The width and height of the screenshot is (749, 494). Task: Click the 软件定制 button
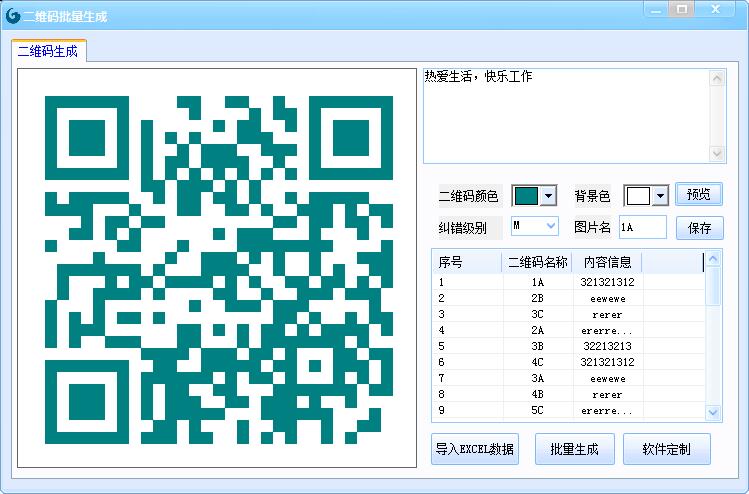[667, 449]
